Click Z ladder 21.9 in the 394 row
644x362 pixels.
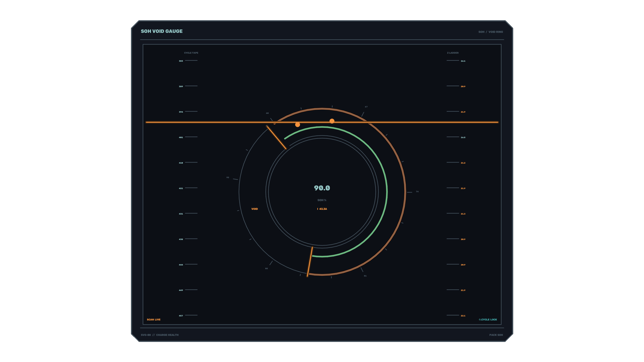463,112
